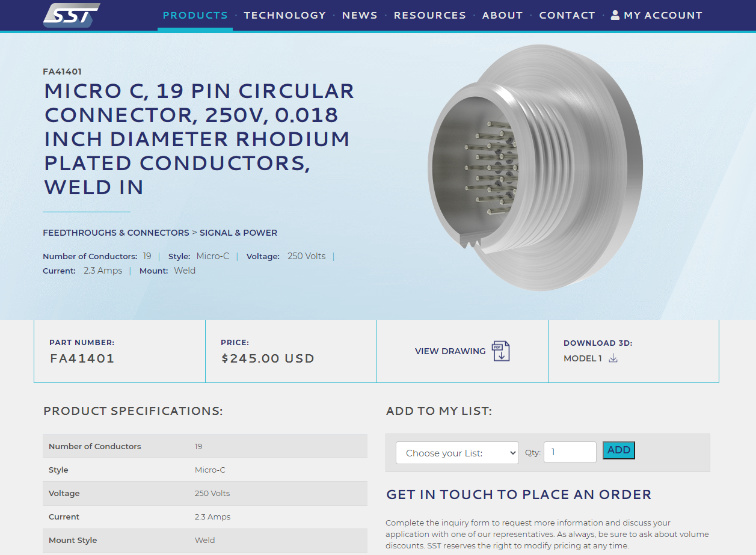Image resolution: width=756 pixels, height=555 pixels.
Task: Click the Number of Conductors table row label
Action: 94,446
